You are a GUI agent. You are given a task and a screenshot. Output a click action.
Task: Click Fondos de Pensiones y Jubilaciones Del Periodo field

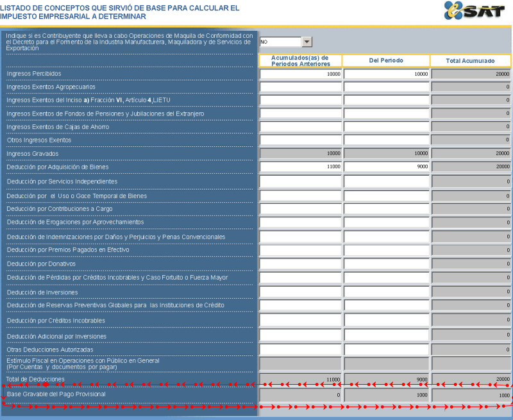coord(387,113)
